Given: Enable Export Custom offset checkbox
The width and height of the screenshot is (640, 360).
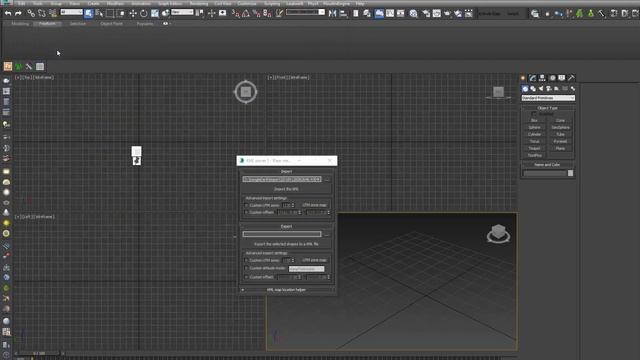Looking at the screenshot, I should [246, 277].
